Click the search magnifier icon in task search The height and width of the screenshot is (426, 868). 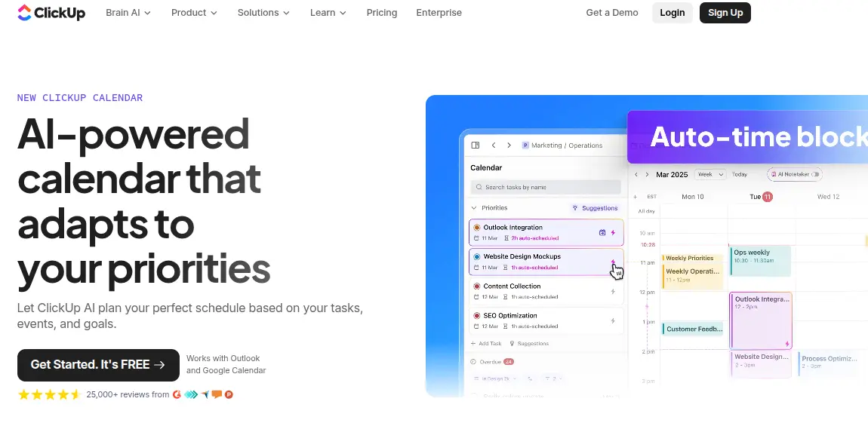click(x=479, y=187)
